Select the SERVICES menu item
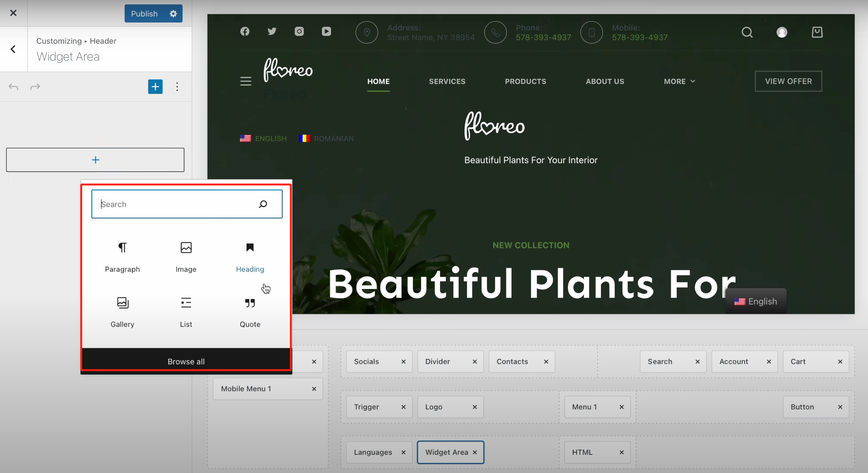868x473 pixels. pyautogui.click(x=446, y=81)
